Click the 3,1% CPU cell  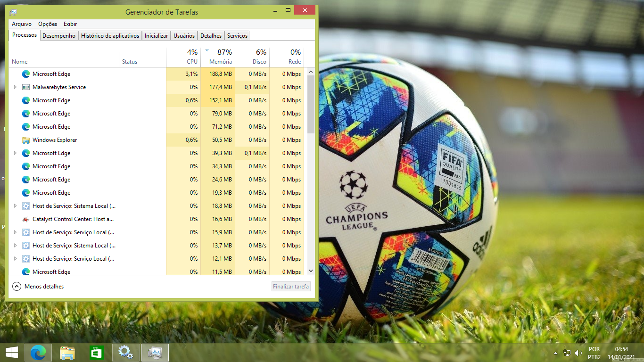click(x=183, y=74)
